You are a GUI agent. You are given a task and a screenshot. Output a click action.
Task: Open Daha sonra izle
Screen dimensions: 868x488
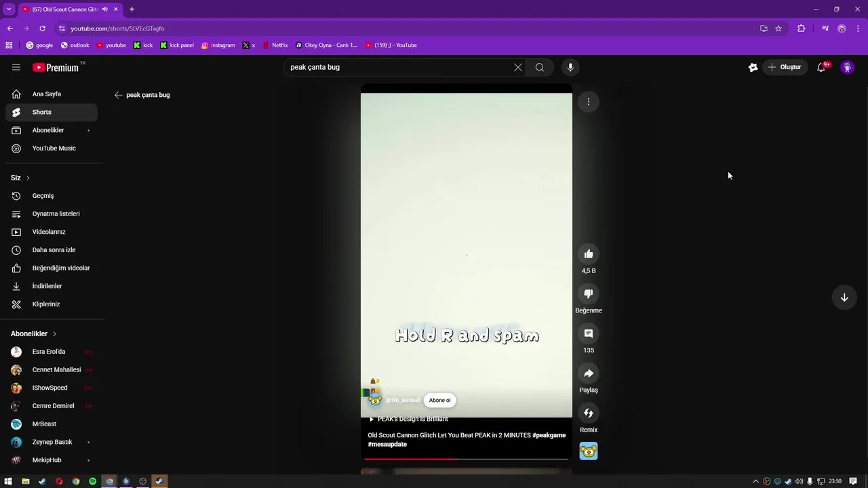52,250
